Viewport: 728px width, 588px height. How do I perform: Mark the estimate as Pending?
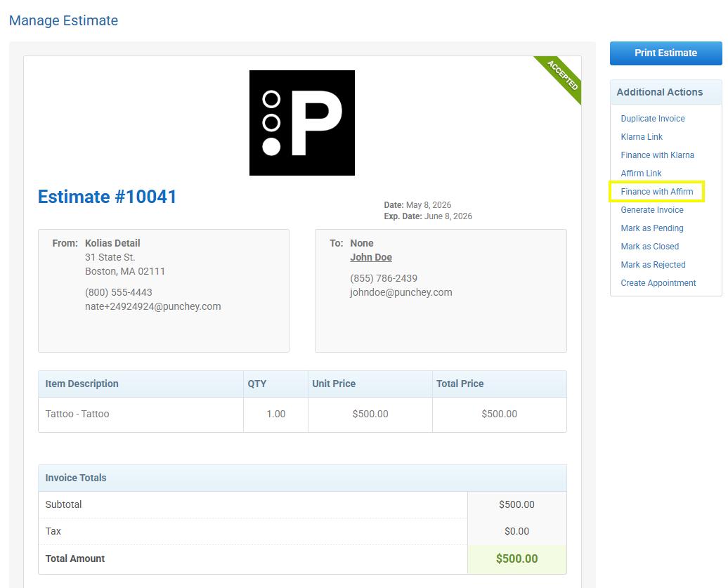click(652, 228)
